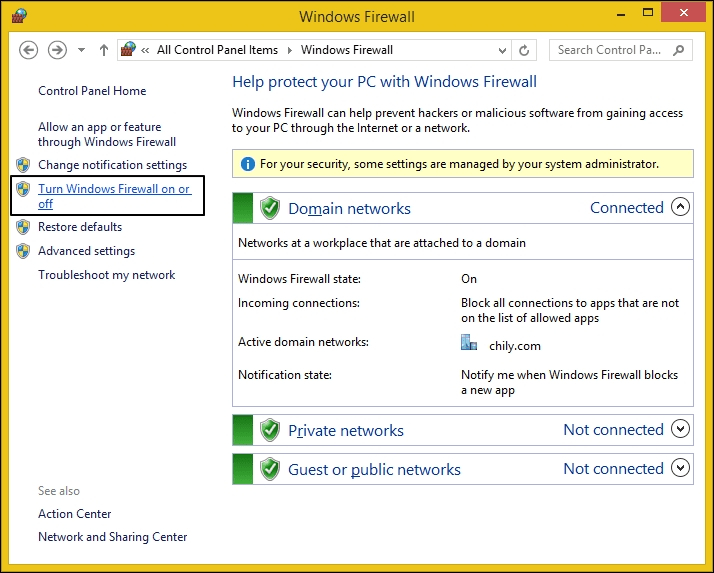Image resolution: width=714 pixels, height=573 pixels.
Task: Maximize the Windows Firewall window
Action: click(x=648, y=12)
